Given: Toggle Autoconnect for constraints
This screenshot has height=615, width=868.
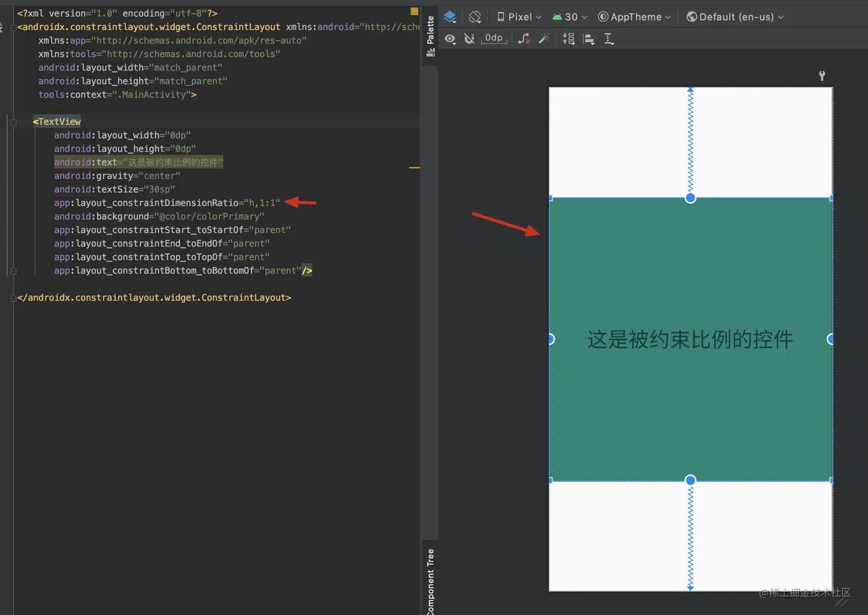Looking at the screenshot, I should (469, 38).
